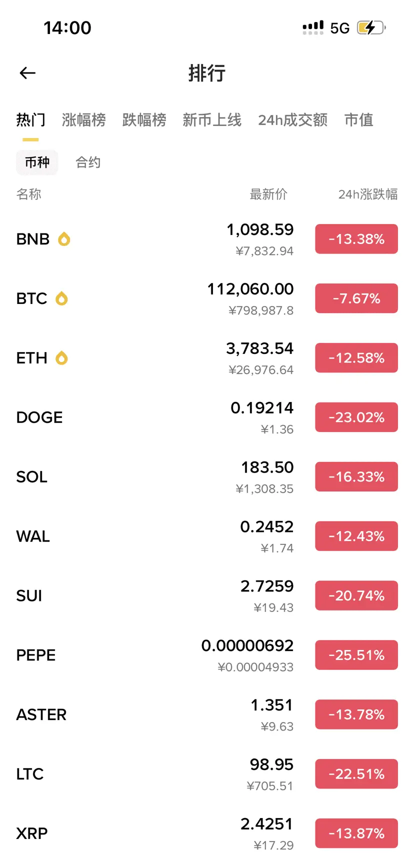Tap the PEPE -25.51% change badge

pos(356,655)
